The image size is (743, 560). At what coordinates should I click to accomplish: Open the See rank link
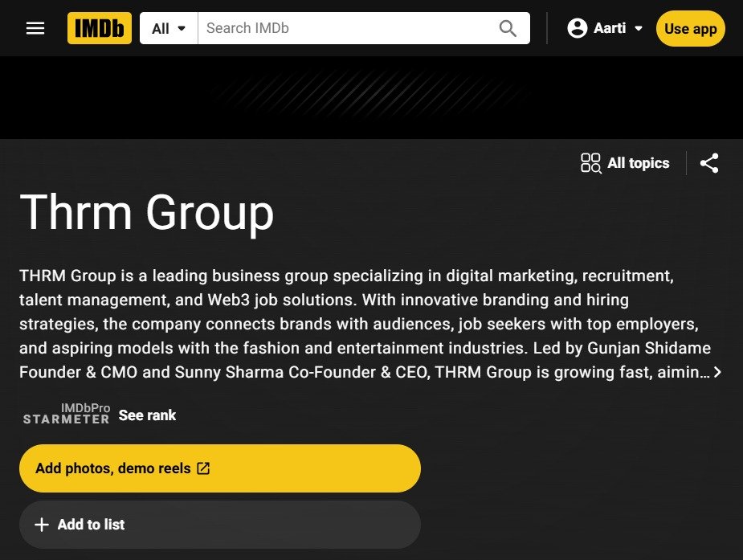(147, 415)
